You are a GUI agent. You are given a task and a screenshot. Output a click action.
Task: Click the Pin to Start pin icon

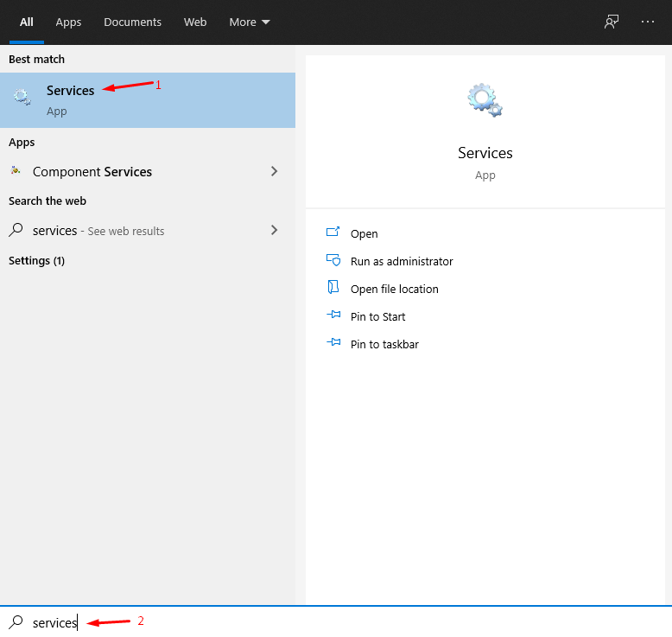tap(333, 315)
